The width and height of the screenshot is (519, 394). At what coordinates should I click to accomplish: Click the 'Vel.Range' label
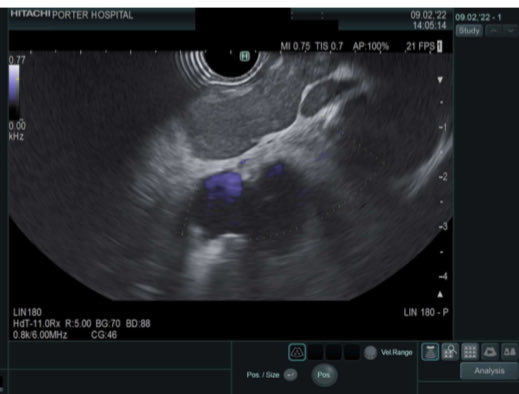pos(397,353)
